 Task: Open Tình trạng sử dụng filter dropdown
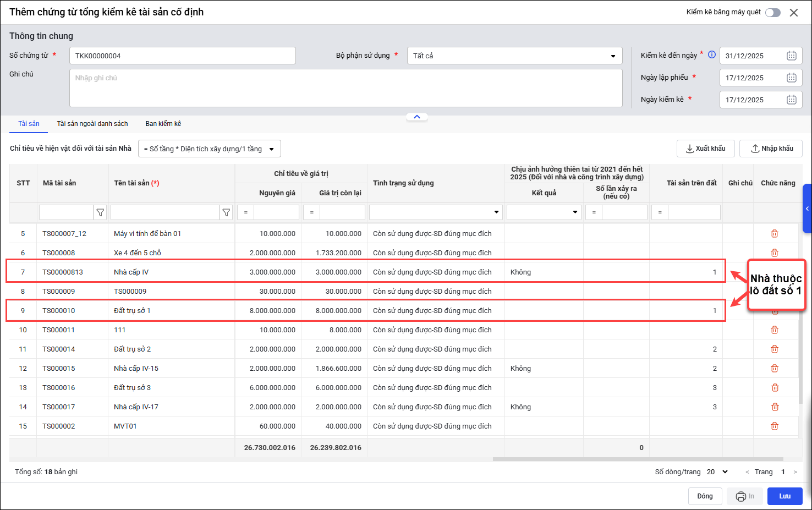pyautogui.click(x=435, y=212)
